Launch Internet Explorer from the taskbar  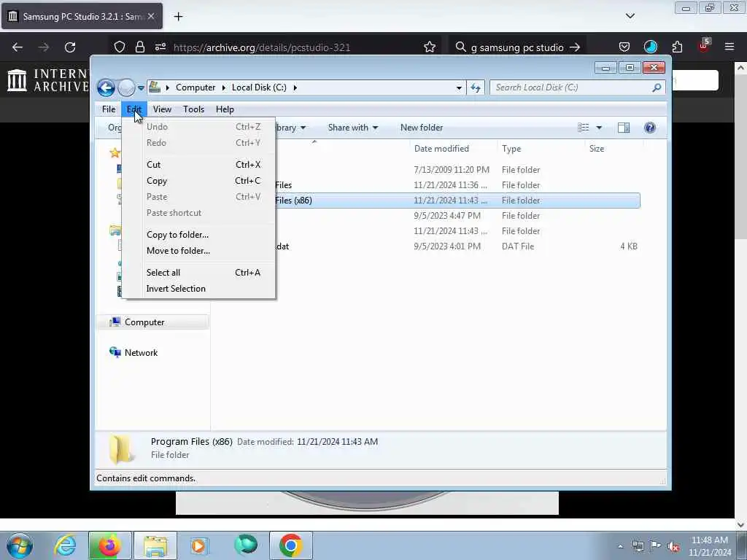65,545
